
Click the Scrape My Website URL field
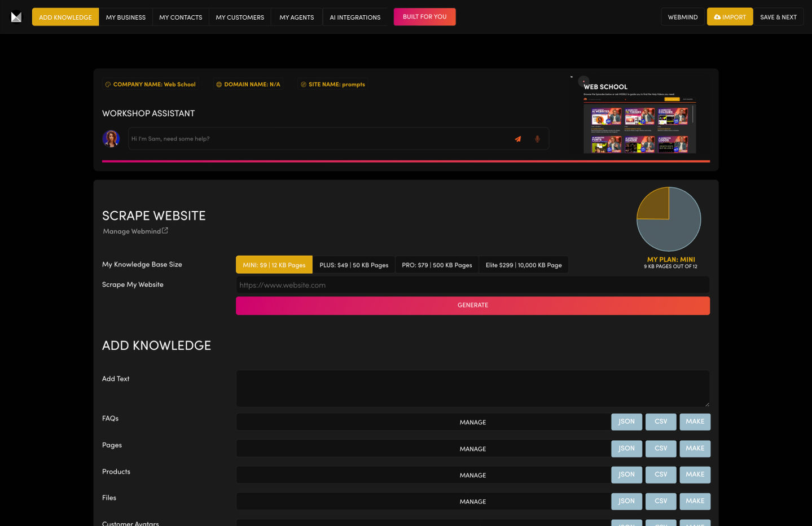click(x=472, y=285)
